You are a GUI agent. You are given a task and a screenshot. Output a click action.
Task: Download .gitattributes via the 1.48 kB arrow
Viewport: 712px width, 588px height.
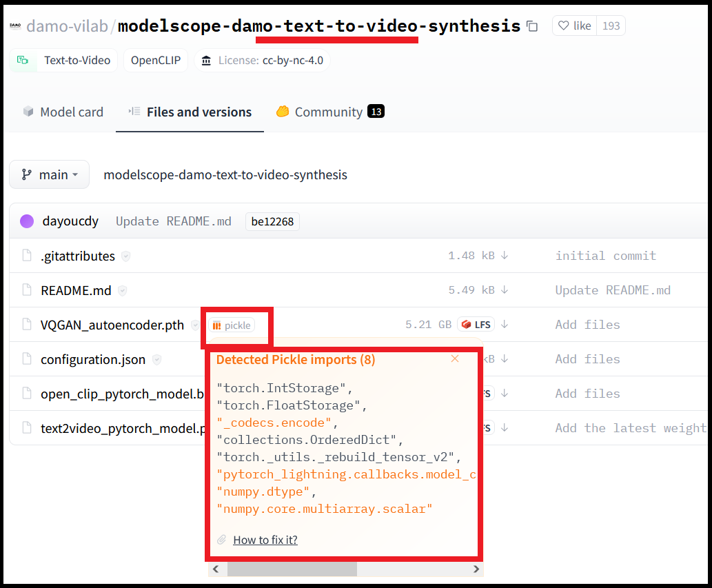505,256
